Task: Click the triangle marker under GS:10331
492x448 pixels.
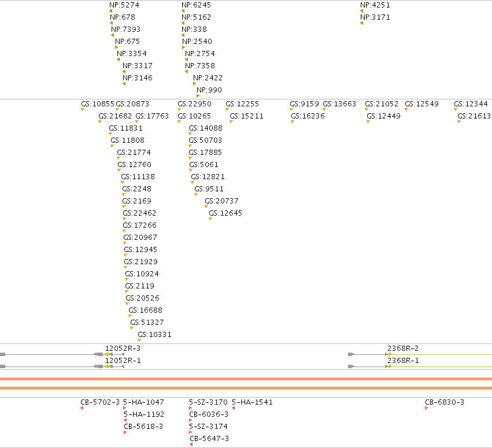Action: 139,340
